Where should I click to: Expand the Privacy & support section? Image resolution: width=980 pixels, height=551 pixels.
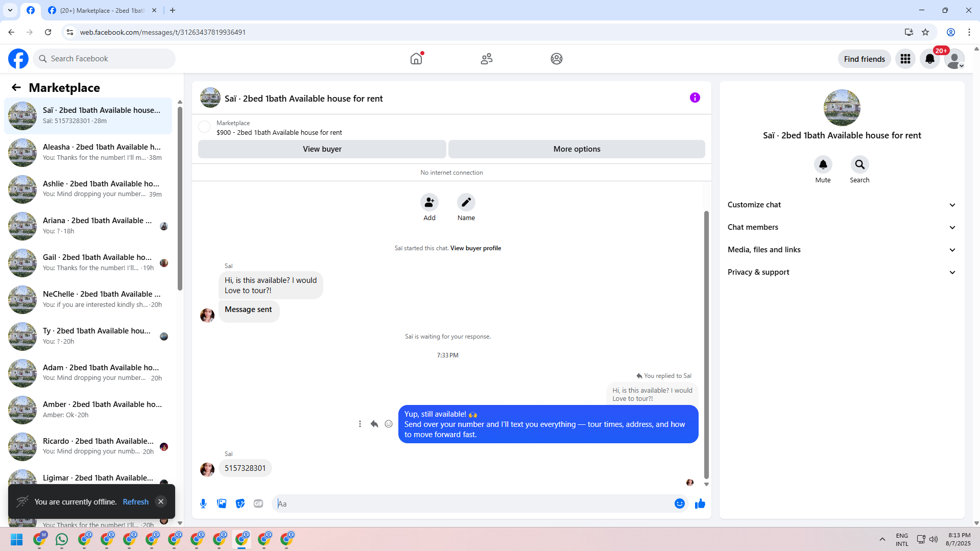[842, 272]
